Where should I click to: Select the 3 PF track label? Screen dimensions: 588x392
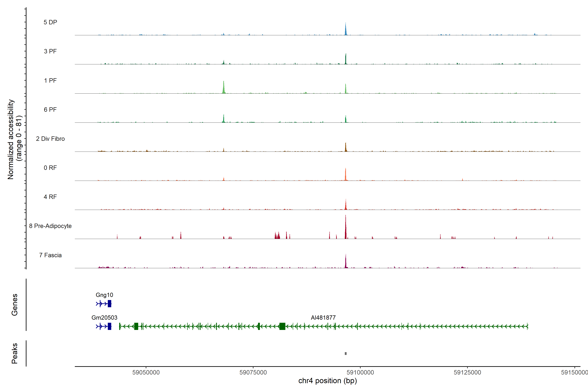[x=50, y=51]
